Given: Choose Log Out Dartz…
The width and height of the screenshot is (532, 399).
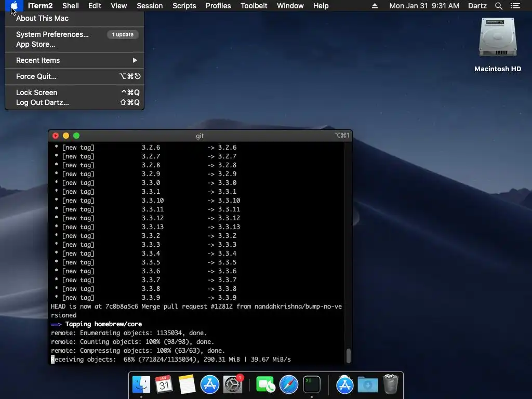Looking at the screenshot, I should (x=75, y=102).
